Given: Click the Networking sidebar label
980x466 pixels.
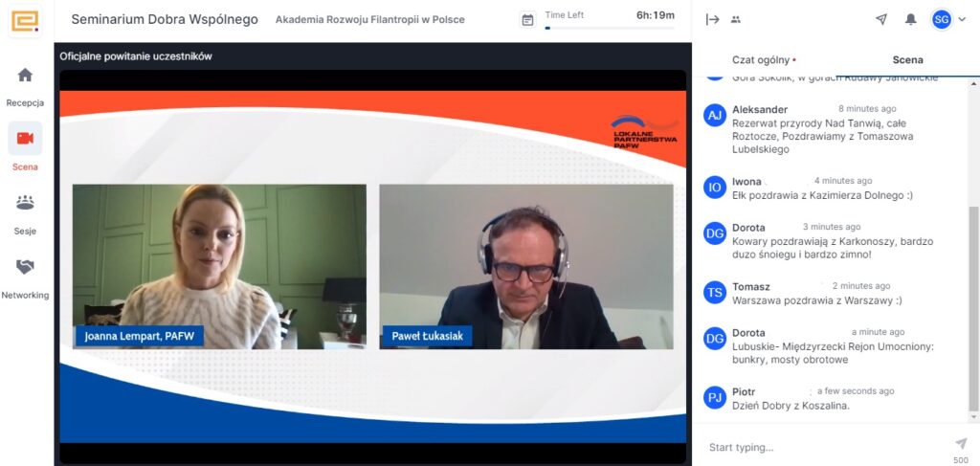Looking at the screenshot, I should (25, 295).
